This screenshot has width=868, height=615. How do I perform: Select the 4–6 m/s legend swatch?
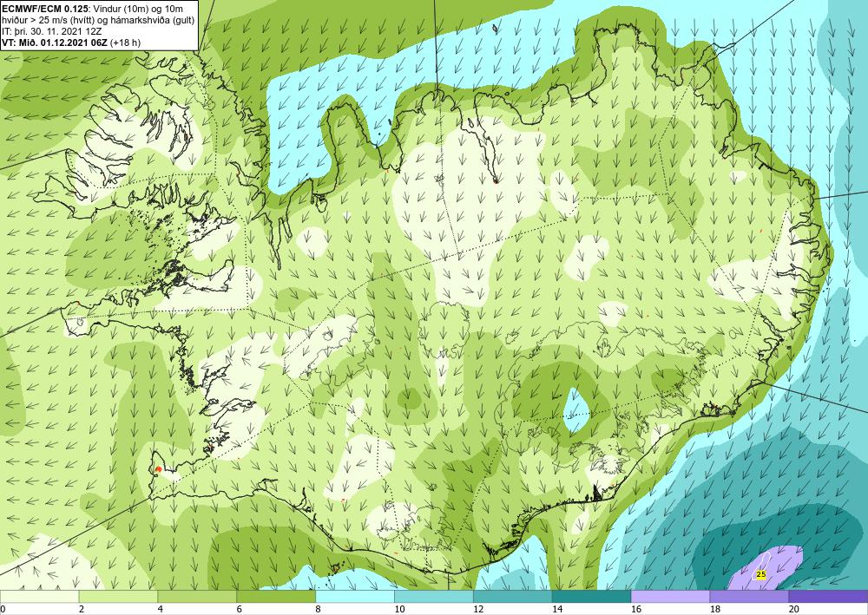click(197, 597)
